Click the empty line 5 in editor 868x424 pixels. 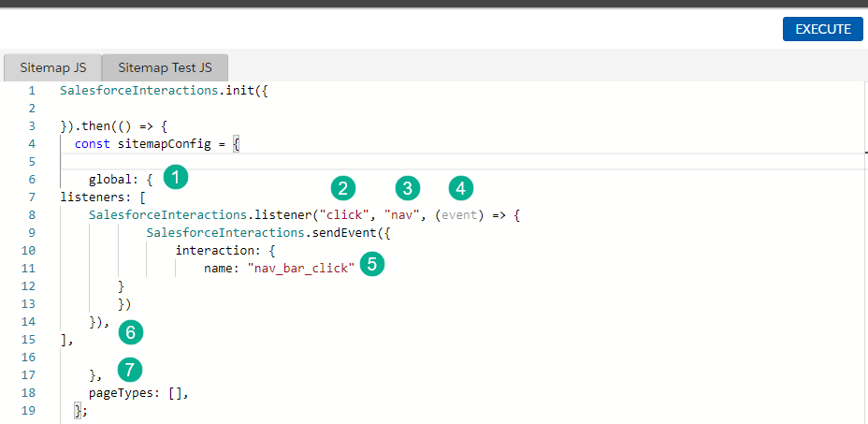374,161
